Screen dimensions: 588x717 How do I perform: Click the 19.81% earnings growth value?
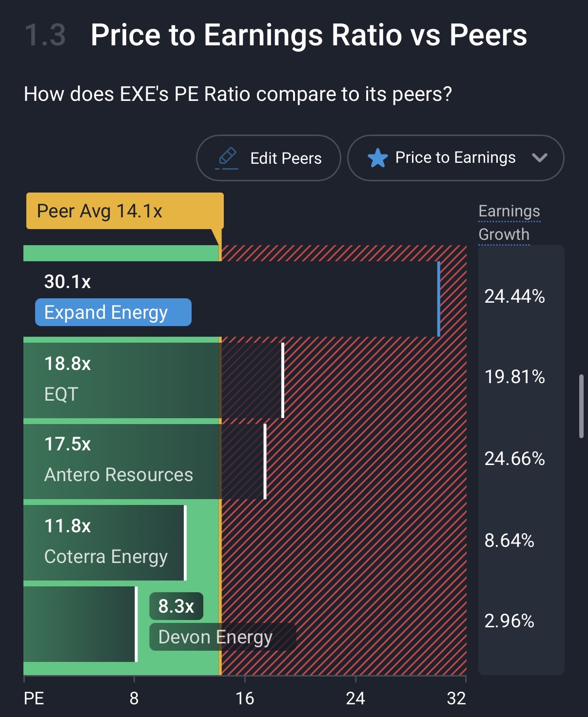pos(514,377)
